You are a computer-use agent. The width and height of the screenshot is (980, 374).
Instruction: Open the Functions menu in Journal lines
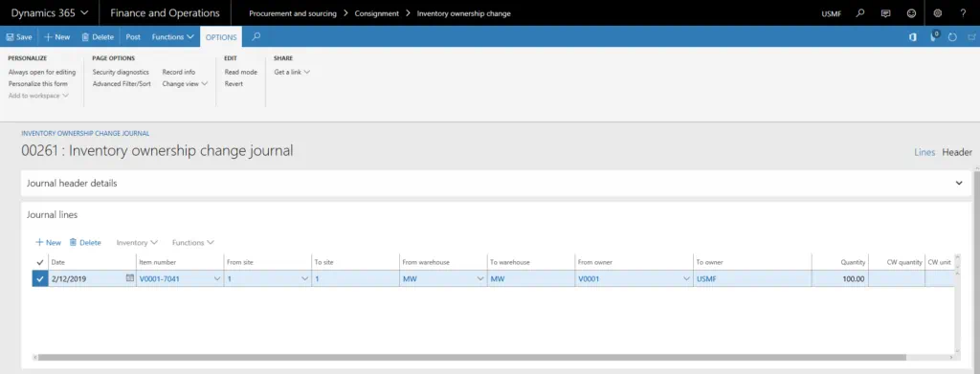193,242
